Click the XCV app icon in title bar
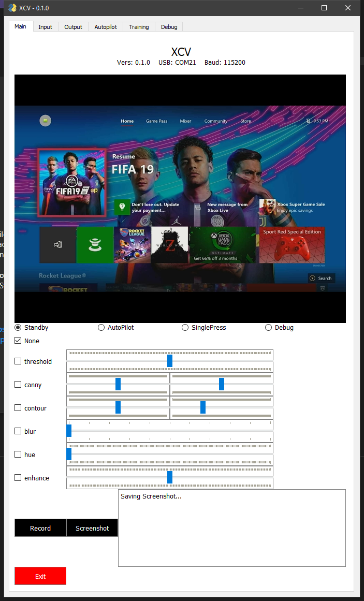Screen dimensions: 364x601 tap(12, 8)
